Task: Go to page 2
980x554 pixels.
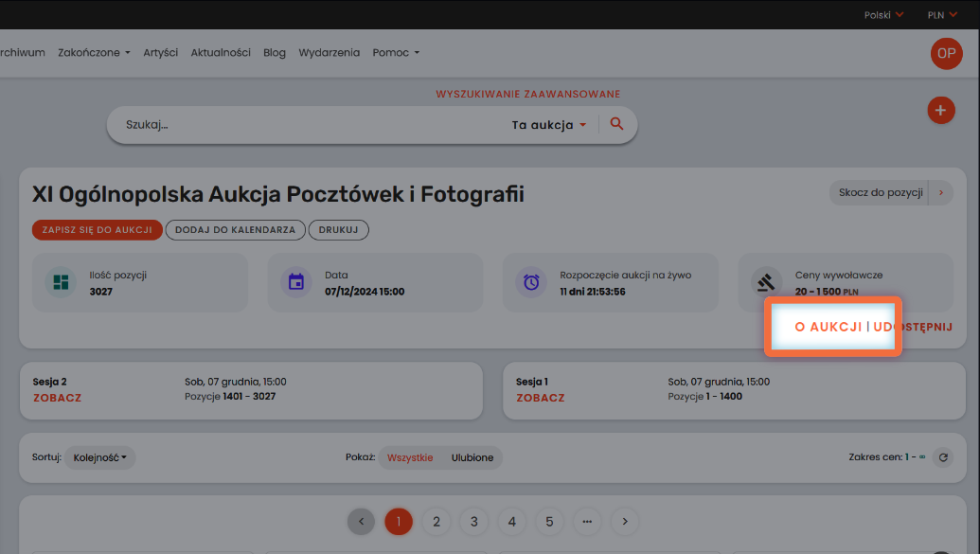Action: tap(437, 522)
